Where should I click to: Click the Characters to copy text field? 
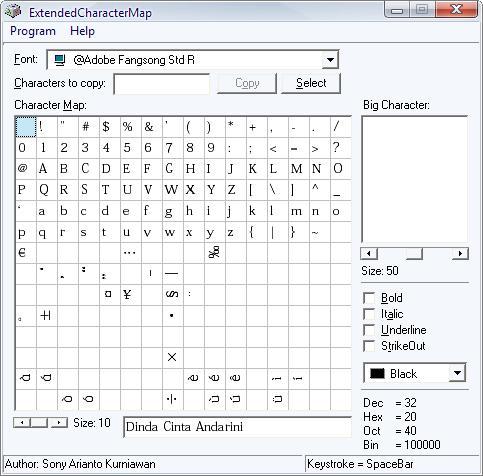pos(162,84)
